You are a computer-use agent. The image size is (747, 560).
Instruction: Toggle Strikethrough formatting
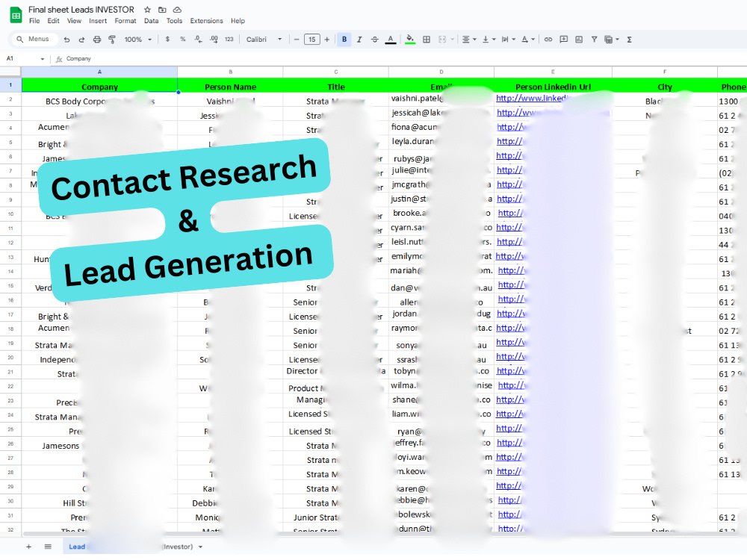click(x=374, y=40)
